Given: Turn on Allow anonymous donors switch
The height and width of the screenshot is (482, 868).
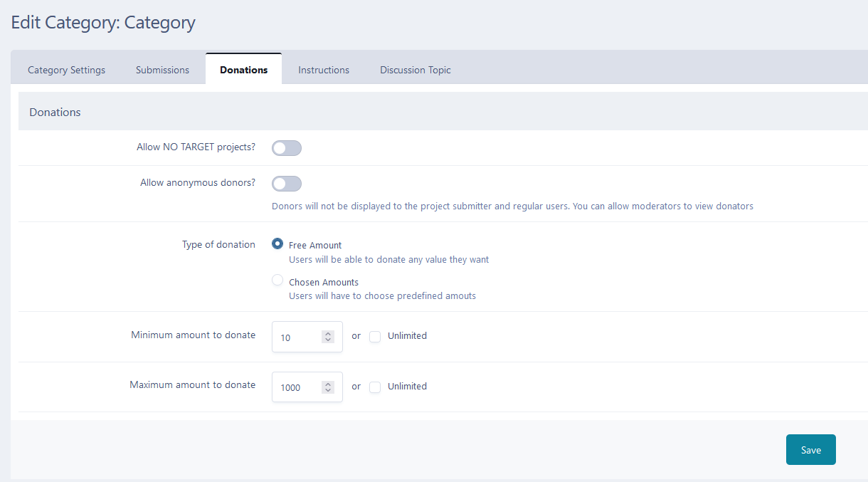Looking at the screenshot, I should click(x=287, y=184).
